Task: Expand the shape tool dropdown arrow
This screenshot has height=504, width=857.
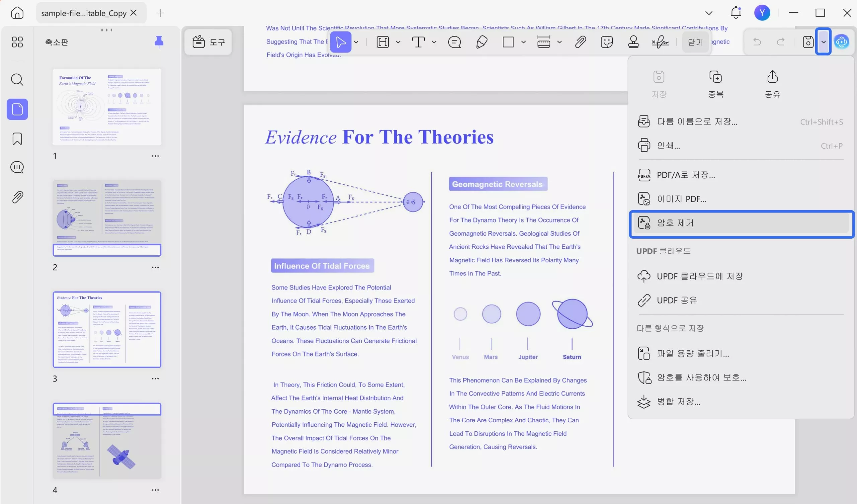Action: click(x=523, y=42)
